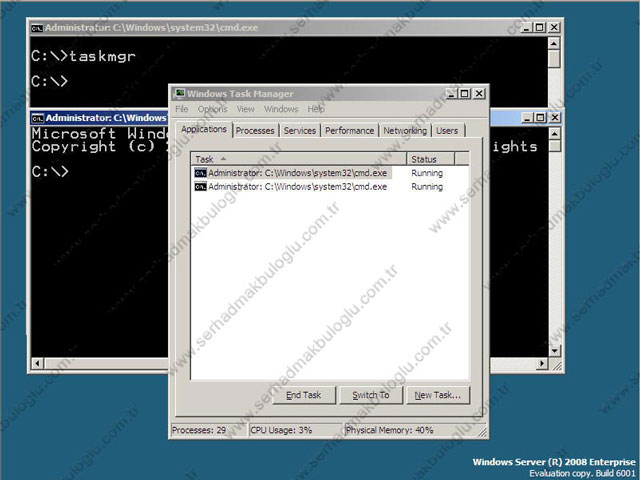Screen dimensions: 640x480
Task: Switch to the Performance tab
Action: point(349,131)
